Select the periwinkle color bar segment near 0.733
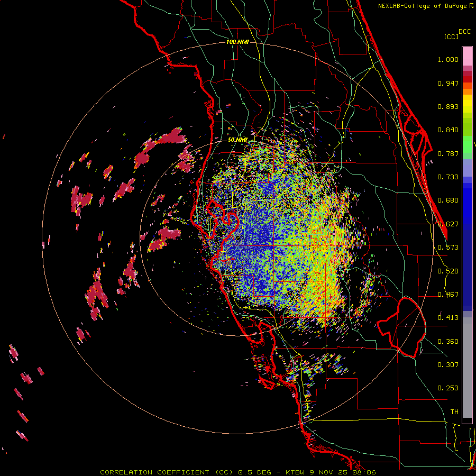Viewport: 476px width, 476px height. tap(467, 168)
